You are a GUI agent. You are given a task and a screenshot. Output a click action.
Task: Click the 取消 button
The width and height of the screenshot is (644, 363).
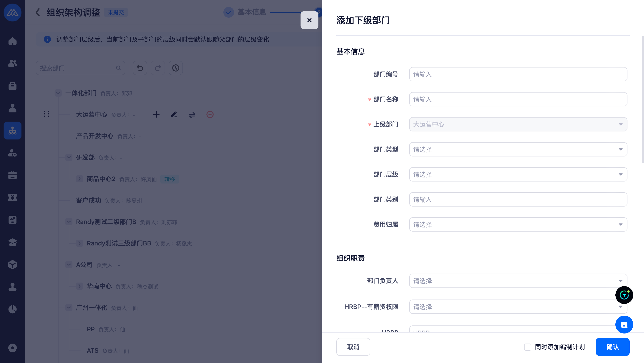[353, 347]
